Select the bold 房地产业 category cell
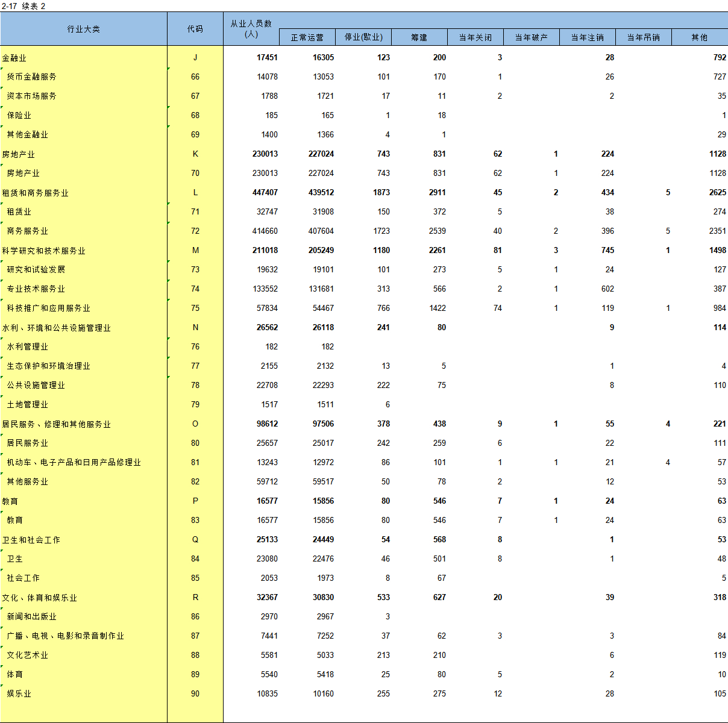 [84, 154]
